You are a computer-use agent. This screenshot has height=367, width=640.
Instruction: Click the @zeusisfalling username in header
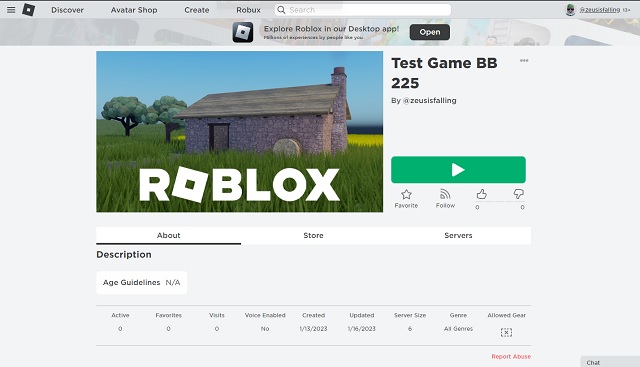tap(600, 10)
